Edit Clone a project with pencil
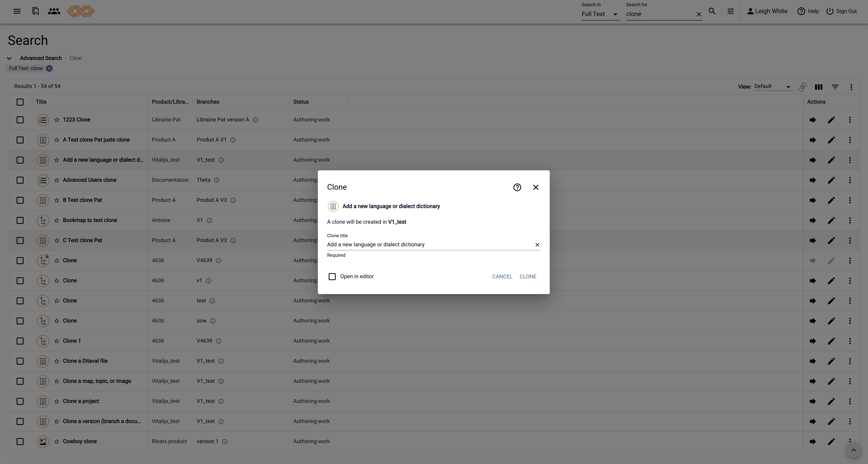 pos(831,402)
